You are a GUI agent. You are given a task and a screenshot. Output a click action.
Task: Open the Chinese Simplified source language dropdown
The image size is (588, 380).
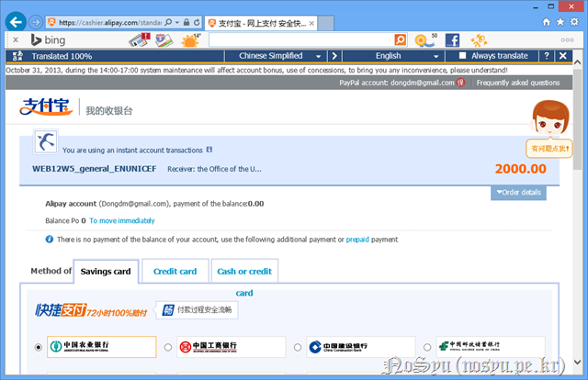276,56
